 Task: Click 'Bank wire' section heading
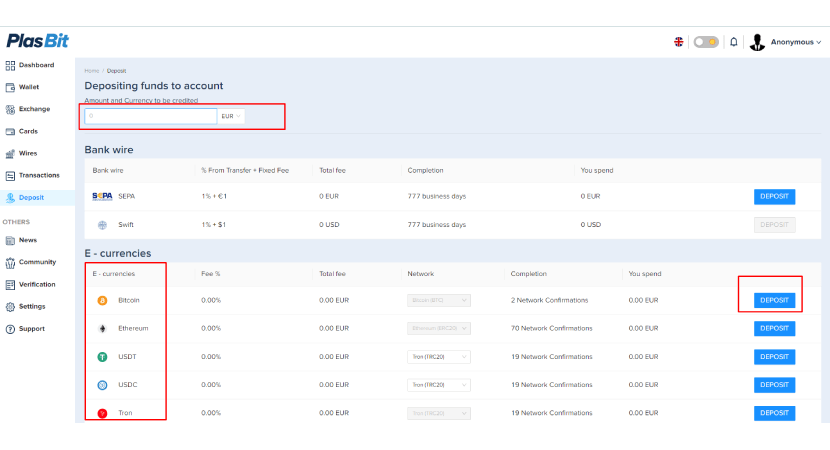coord(109,150)
